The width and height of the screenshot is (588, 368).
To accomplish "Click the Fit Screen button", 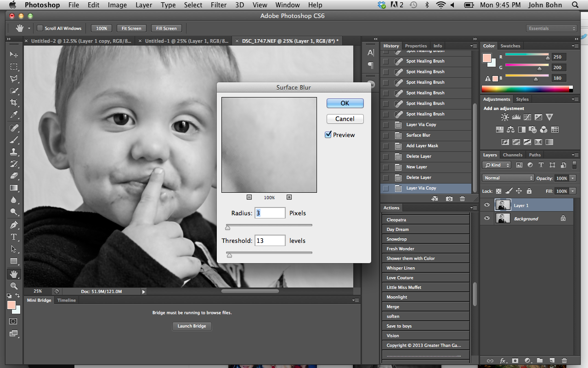I will click(131, 29).
